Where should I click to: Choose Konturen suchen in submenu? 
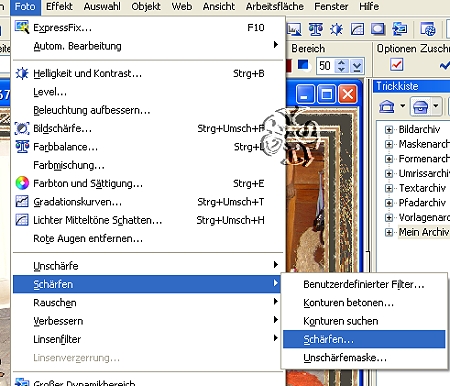coord(364,321)
